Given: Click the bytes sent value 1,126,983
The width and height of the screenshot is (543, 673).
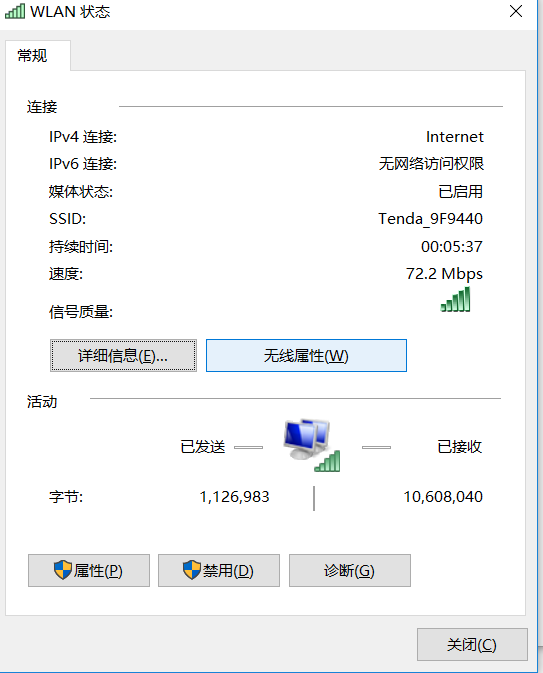Looking at the screenshot, I should point(234,497).
